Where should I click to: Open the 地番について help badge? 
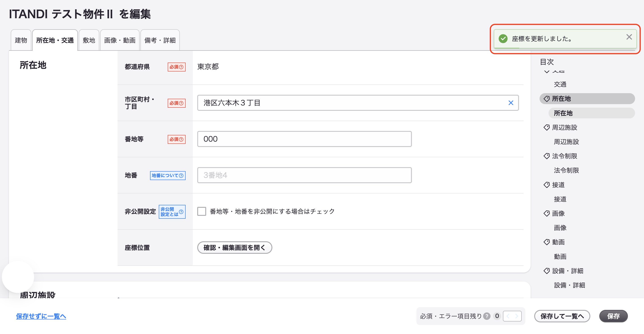click(x=168, y=175)
